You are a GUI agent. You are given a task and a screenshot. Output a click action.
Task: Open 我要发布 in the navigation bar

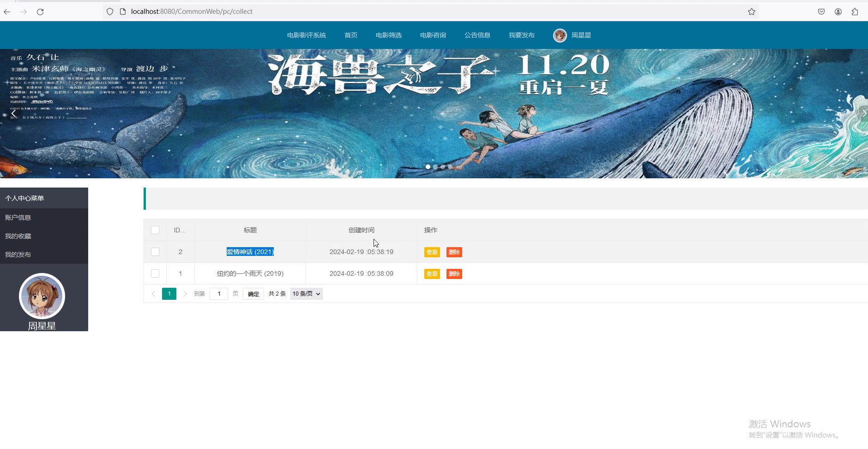522,35
